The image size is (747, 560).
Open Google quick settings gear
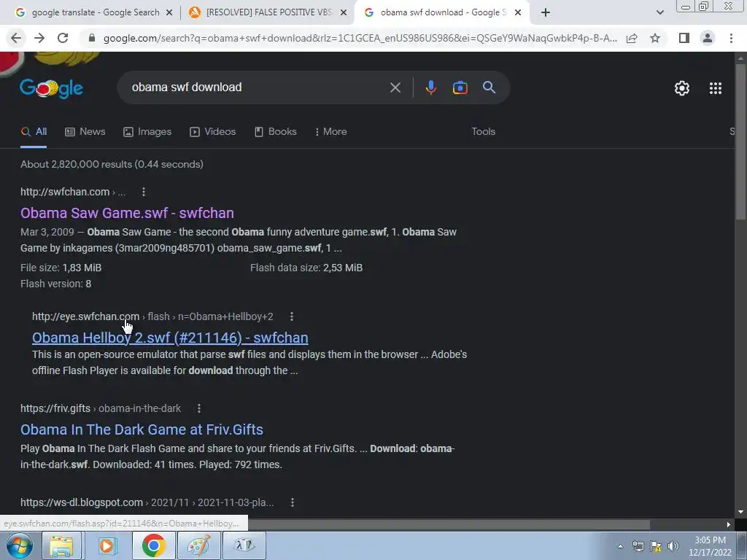pos(682,88)
